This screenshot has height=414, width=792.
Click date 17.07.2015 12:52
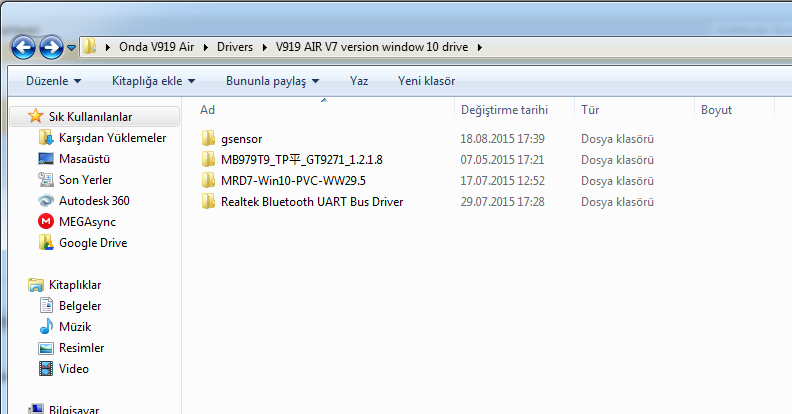point(502,181)
